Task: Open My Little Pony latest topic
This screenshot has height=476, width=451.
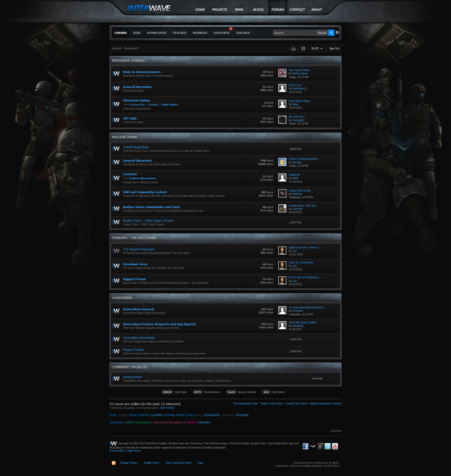Action: pyautogui.click(x=296, y=117)
